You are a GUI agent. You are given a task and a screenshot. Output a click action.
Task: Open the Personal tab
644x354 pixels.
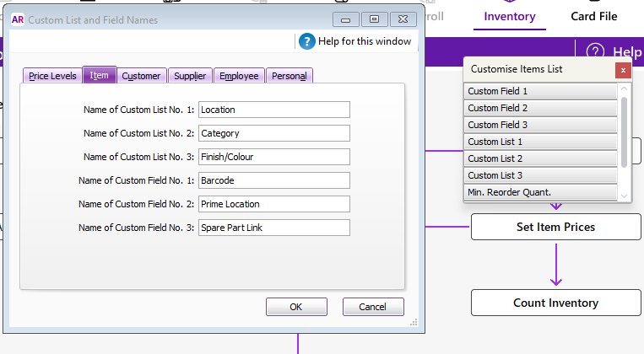tap(290, 76)
